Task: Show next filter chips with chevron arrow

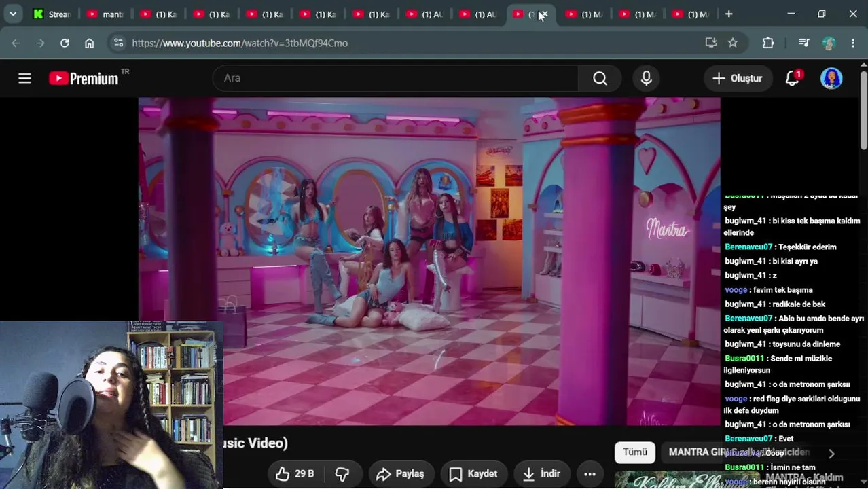Action: 831,453
